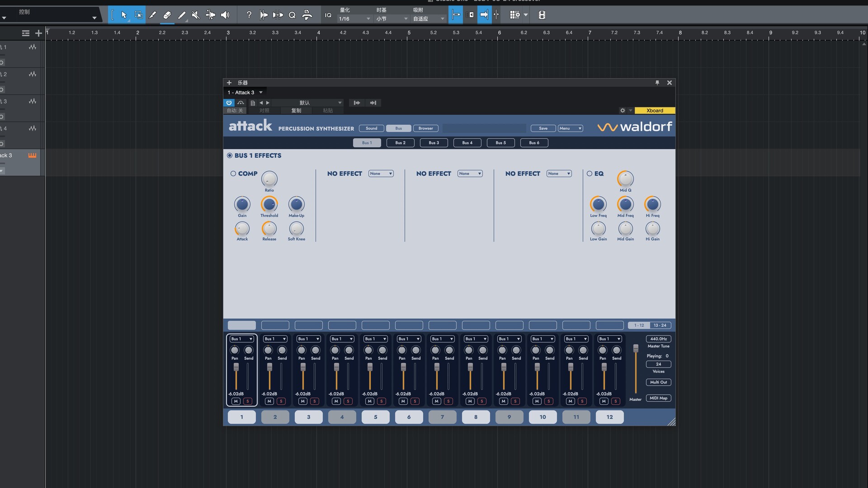Toggle the instrument power bypass button
Screen dimensions: 868x488
[x=229, y=103]
